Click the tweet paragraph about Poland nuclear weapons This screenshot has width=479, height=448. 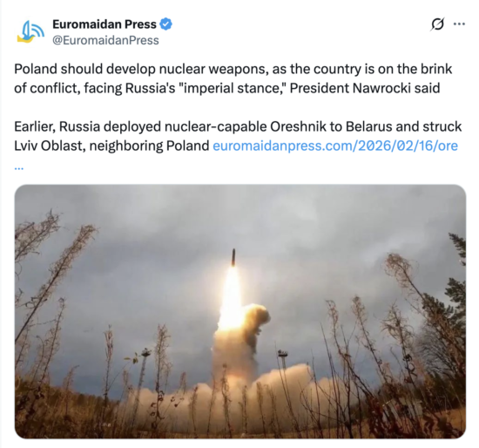(233, 78)
